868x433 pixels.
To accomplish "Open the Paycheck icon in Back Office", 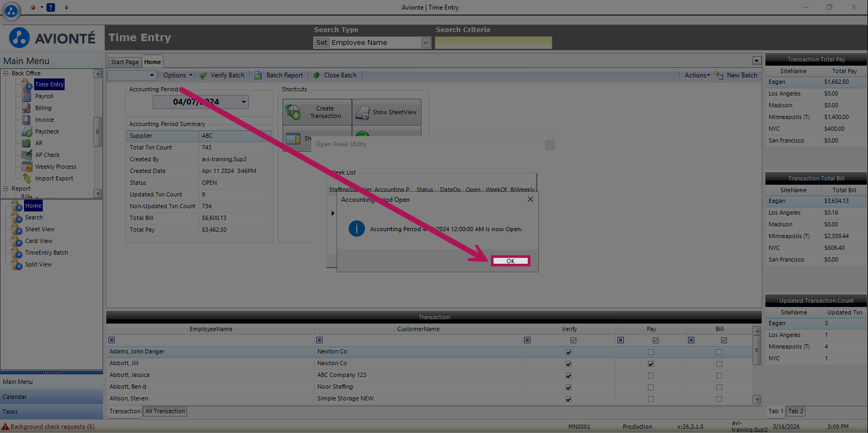I will tap(27, 131).
